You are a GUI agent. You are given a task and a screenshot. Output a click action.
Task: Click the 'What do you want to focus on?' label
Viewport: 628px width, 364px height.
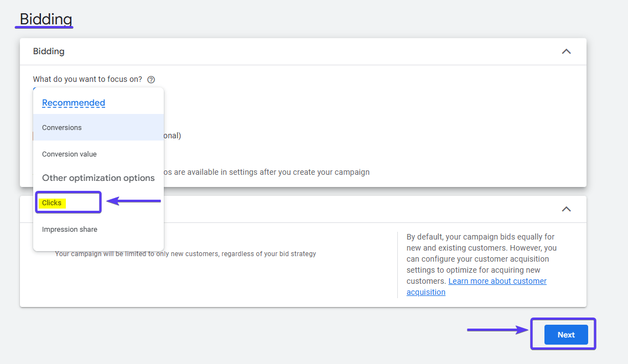(87, 79)
